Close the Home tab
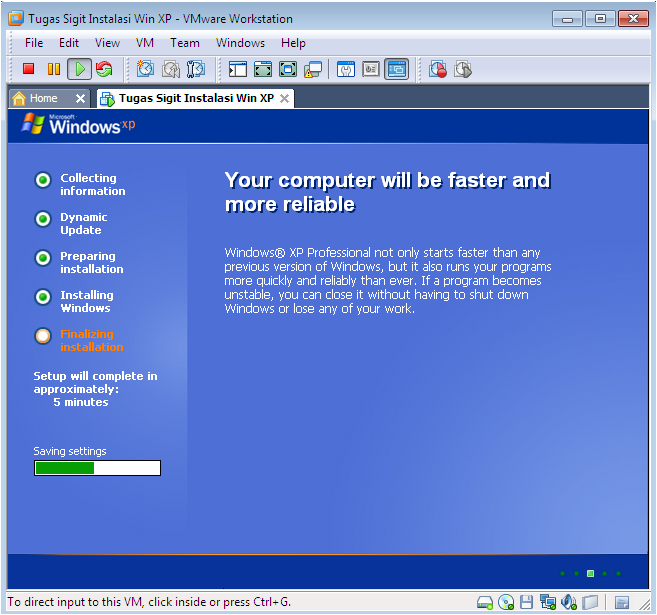657x615 pixels. point(80,99)
